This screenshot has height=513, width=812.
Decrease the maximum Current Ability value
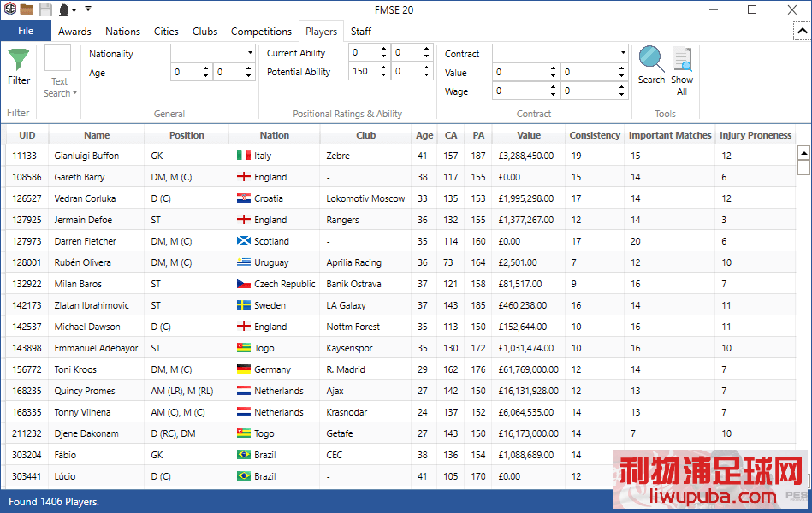[426, 56]
